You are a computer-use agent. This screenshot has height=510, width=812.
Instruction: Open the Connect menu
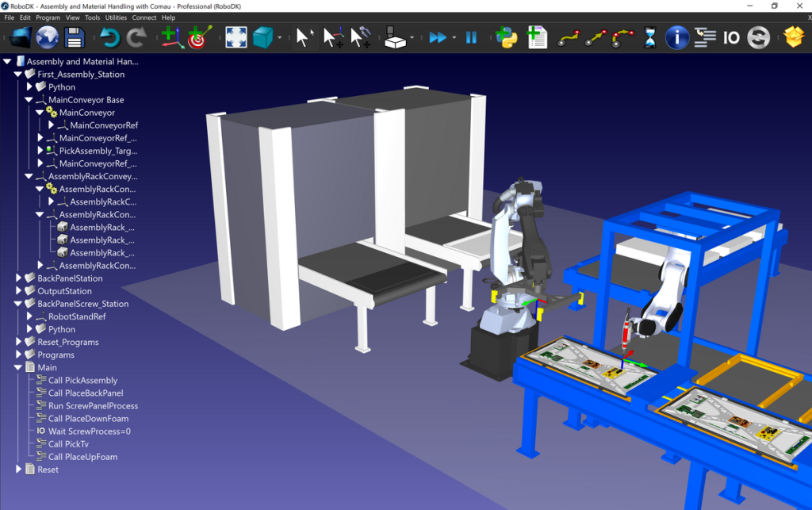144,17
